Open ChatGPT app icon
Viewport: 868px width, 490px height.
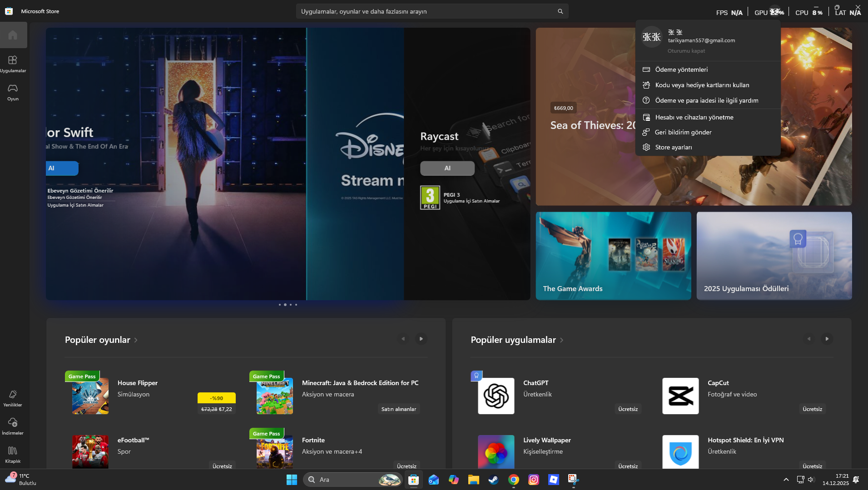tap(496, 396)
